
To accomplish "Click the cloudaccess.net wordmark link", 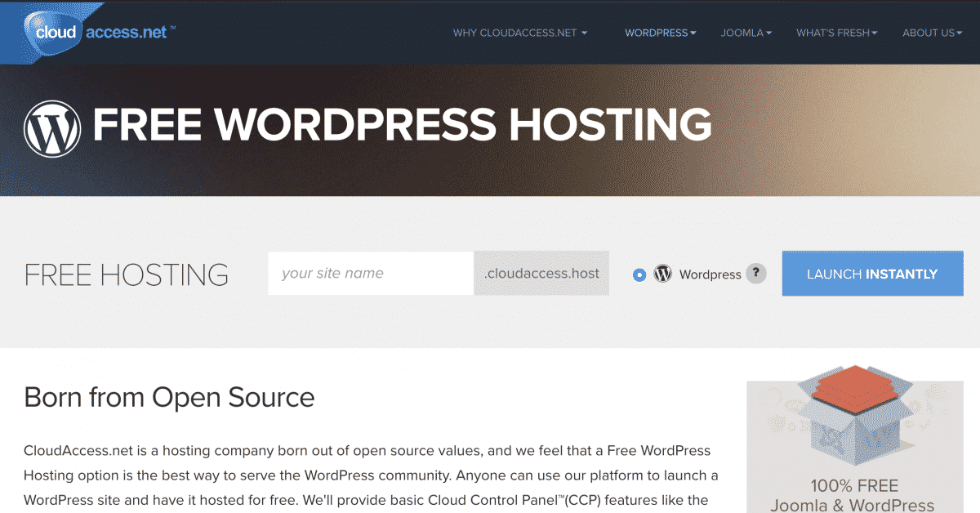I will (127, 31).
